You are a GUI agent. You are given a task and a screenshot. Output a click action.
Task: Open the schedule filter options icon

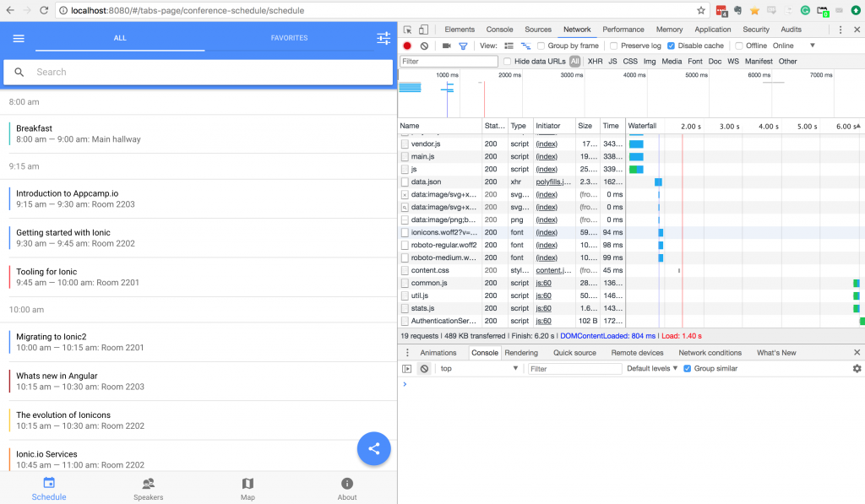point(384,39)
